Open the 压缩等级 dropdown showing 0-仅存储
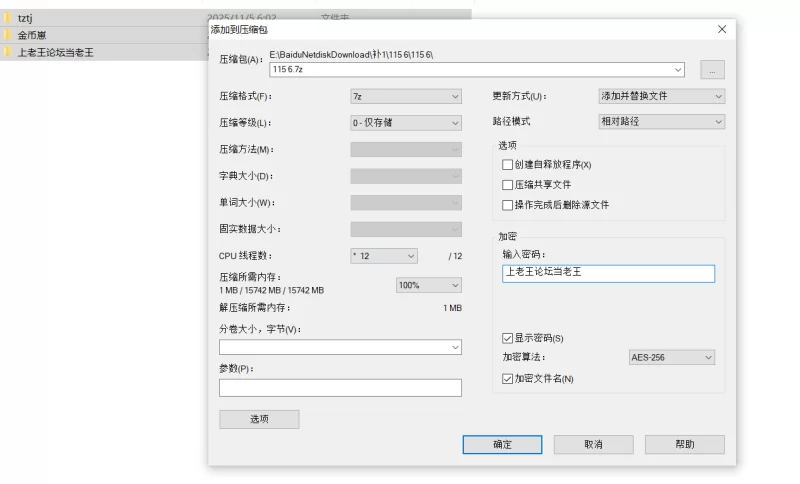The image size is (800, 484). tap(406, 123)
